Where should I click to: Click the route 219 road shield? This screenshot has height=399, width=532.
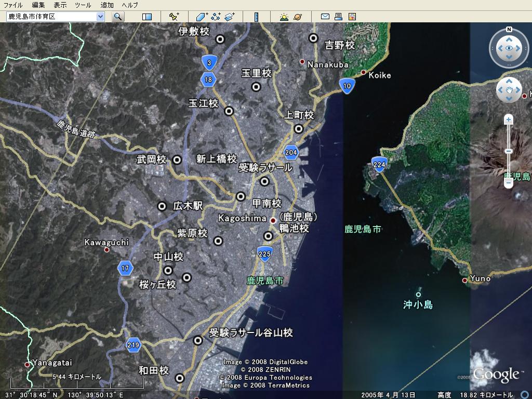point(133,345)
